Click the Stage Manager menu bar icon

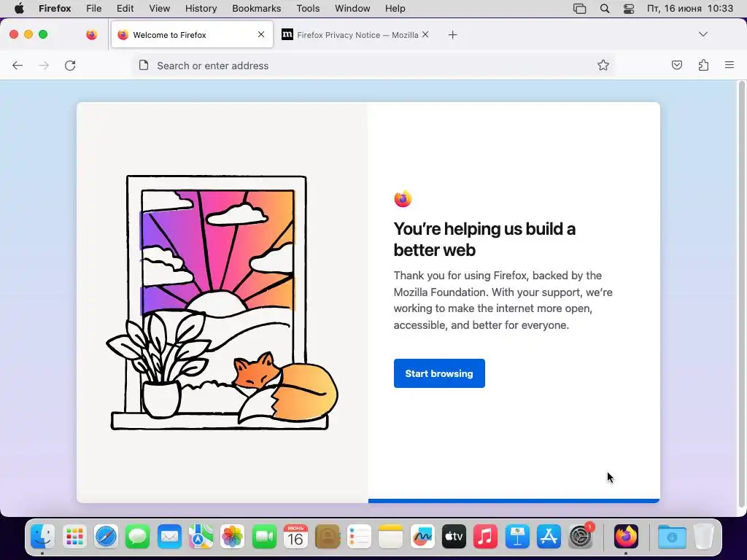(579, 9)
